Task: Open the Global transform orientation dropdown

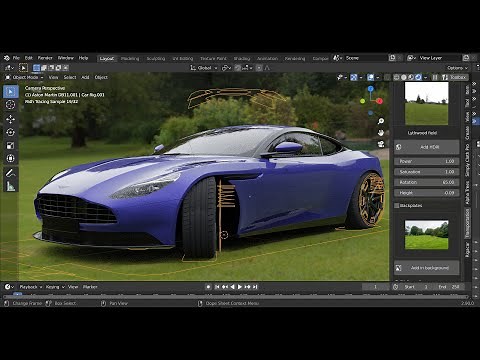Action: 204,68
